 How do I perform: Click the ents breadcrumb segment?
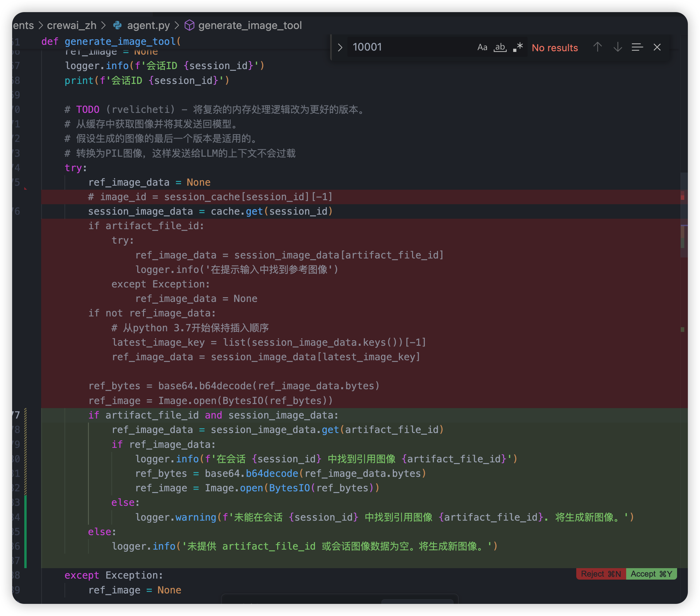(23, 25)
